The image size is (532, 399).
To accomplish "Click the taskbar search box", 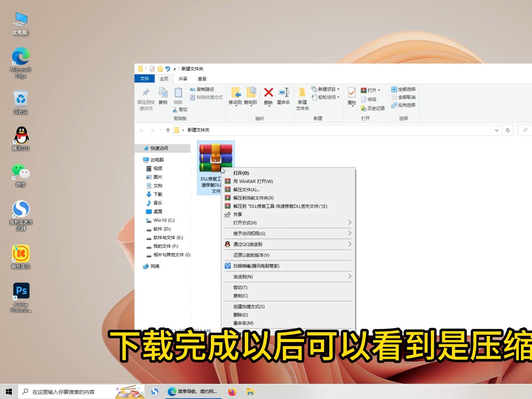I will [81, 392].
